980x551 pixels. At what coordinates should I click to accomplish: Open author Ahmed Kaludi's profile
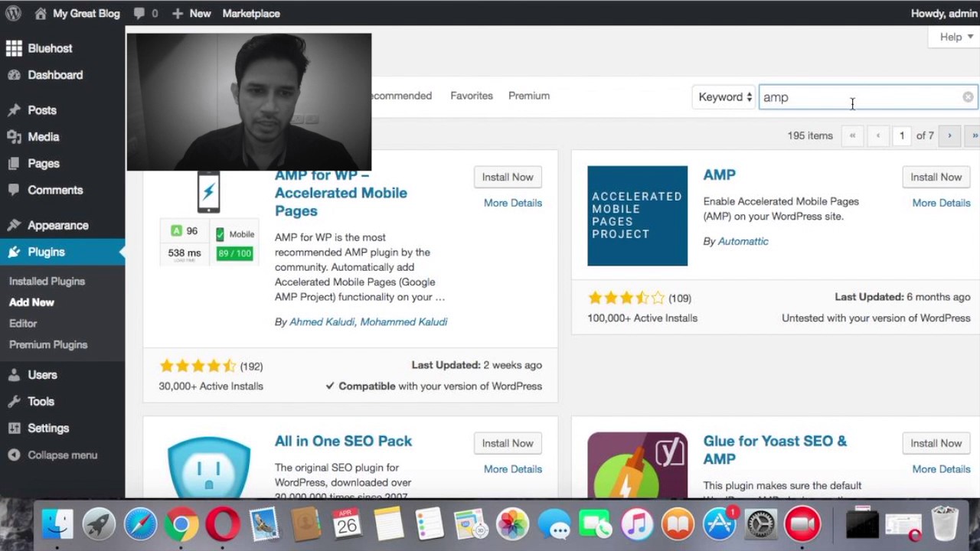(322, 321)
